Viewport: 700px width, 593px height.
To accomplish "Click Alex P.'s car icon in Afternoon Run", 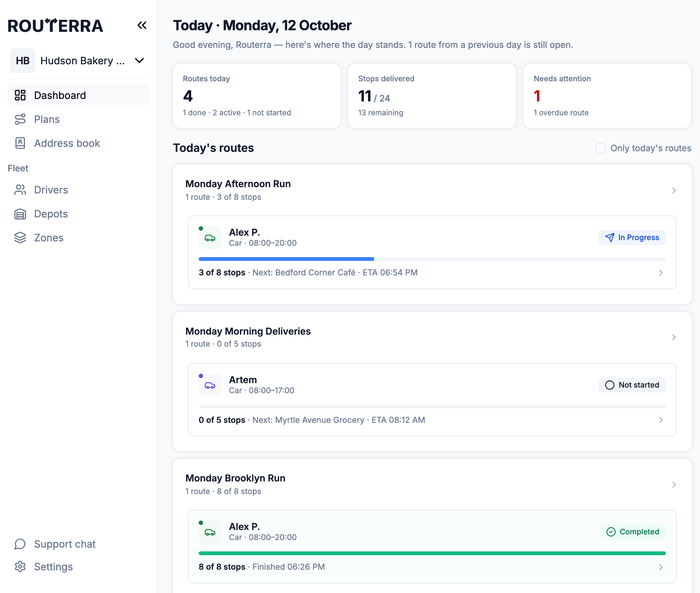I will [210, 238].
